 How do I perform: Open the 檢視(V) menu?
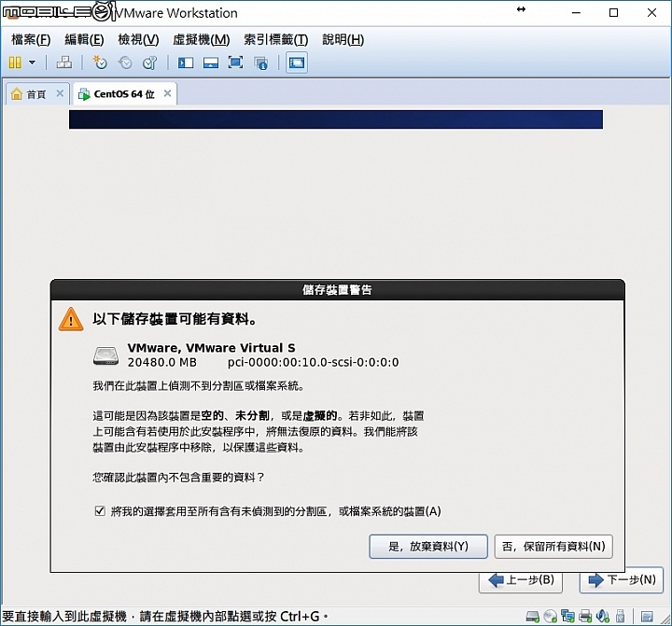(x=138, y=39)
